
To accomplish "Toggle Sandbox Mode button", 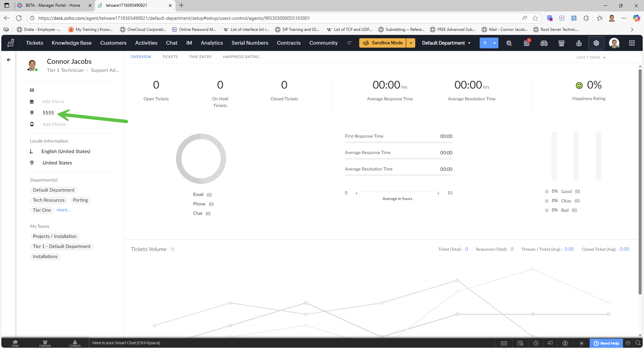I will click(383, 43).
